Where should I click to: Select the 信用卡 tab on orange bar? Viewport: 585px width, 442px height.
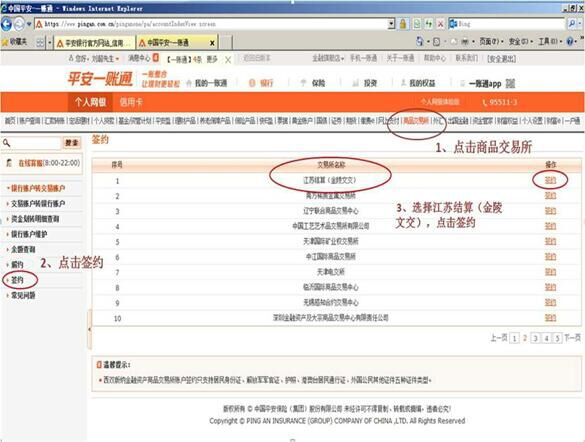click(131, 102)
